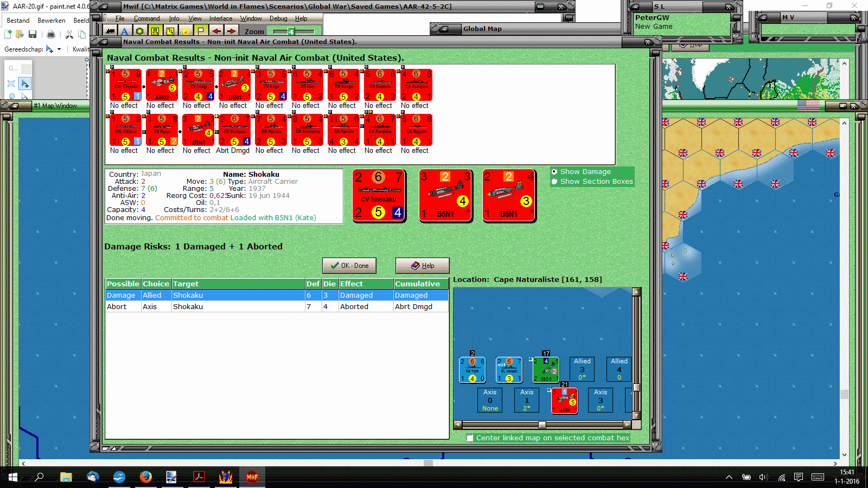Click the weather sun toolbar icon
Screen dimensions: 868x488
click(x=186, y=31)
